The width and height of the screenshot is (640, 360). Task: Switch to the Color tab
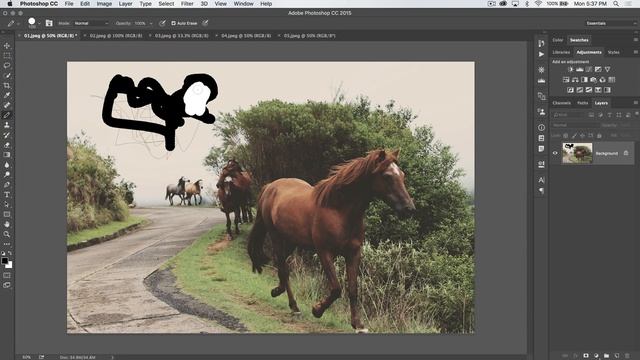(x=558, y=40)
